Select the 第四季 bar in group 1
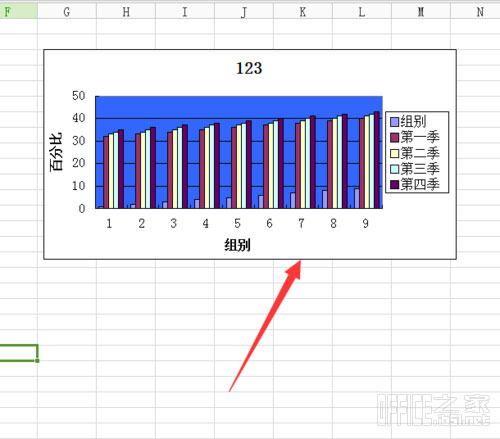Screen dimensions: 500x439 coord(121,169)
